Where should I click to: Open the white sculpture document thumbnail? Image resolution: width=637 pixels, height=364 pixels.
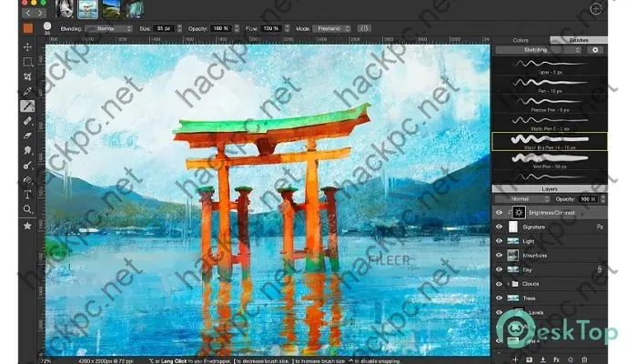point(65,9)
